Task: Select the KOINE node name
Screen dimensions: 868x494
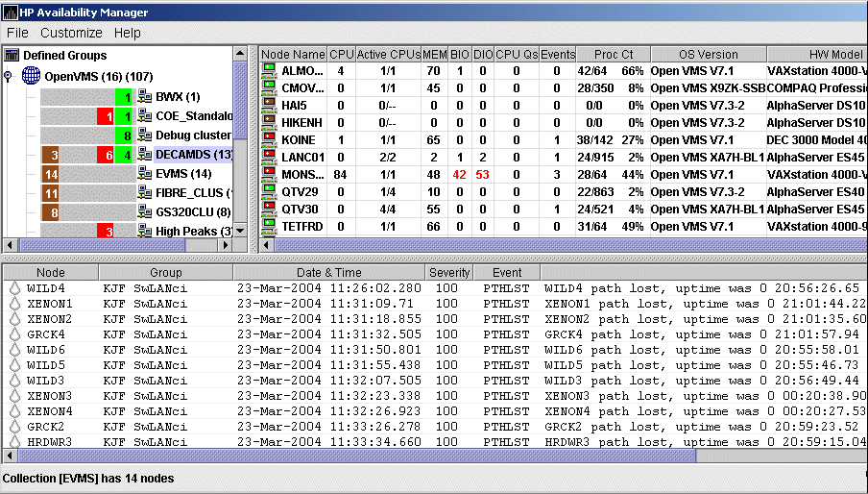Action: tap(299, 139)
